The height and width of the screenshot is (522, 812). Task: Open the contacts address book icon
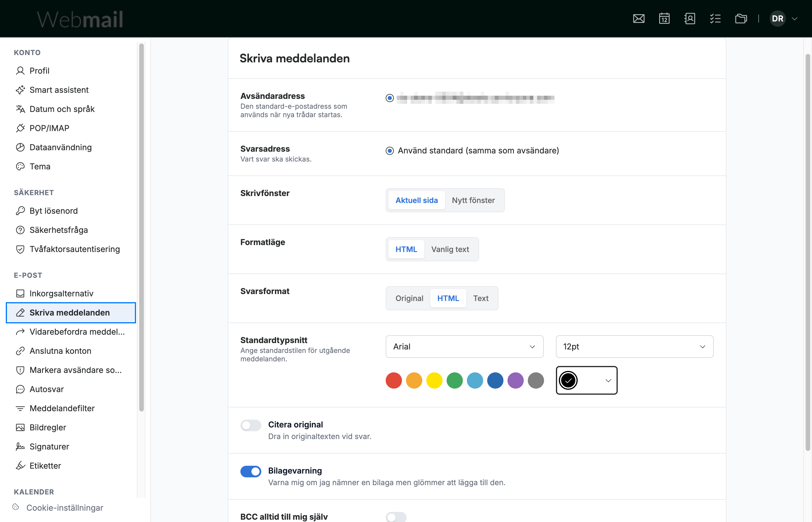[x=690, y=19]
